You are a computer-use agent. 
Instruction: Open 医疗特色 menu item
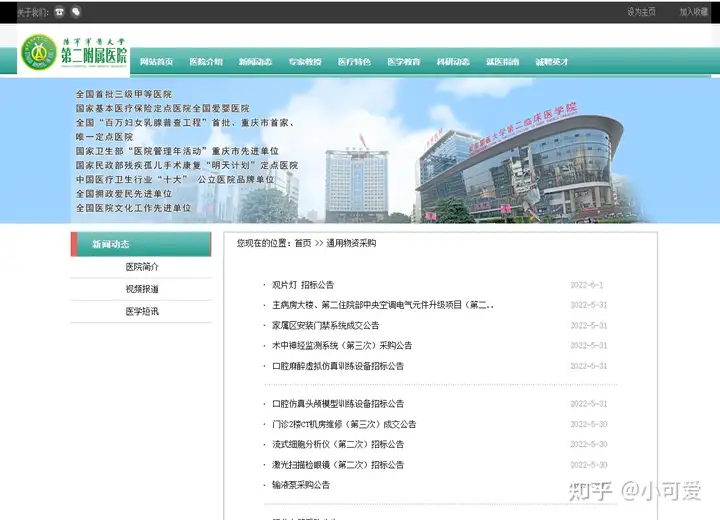click(354, 62)
